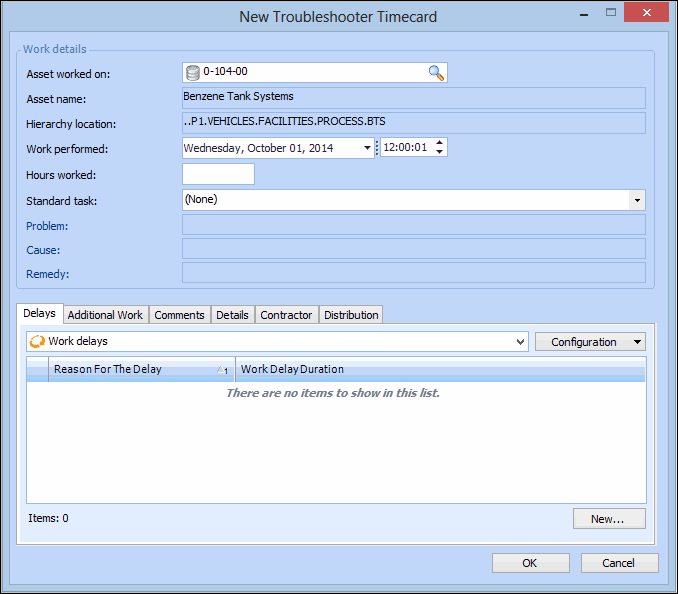Switch to the Additional Work tab
Image resolution: width=678 pixels, height=594 pixels.
105,315
